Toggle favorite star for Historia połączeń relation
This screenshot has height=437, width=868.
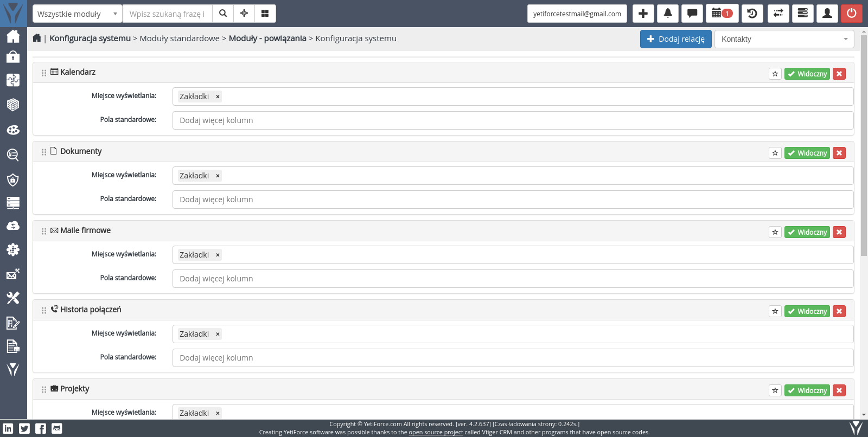(x=775, y=311)
